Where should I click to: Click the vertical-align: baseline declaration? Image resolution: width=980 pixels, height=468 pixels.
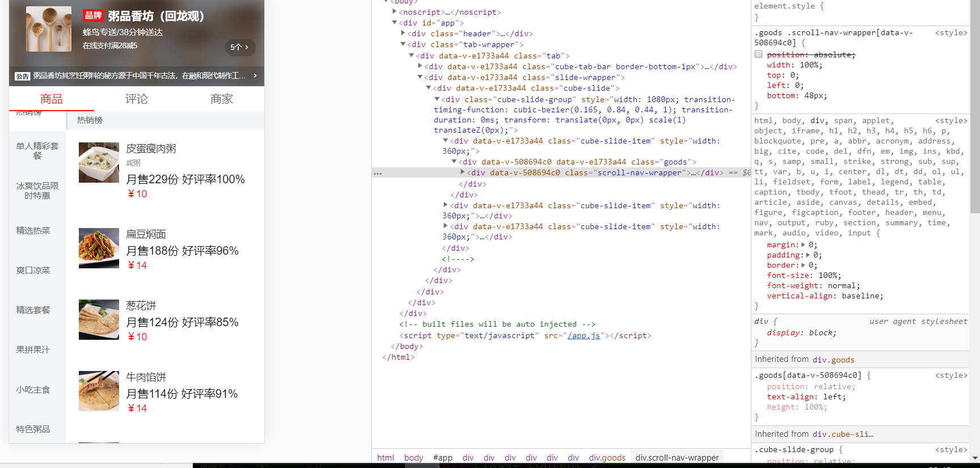825,296
